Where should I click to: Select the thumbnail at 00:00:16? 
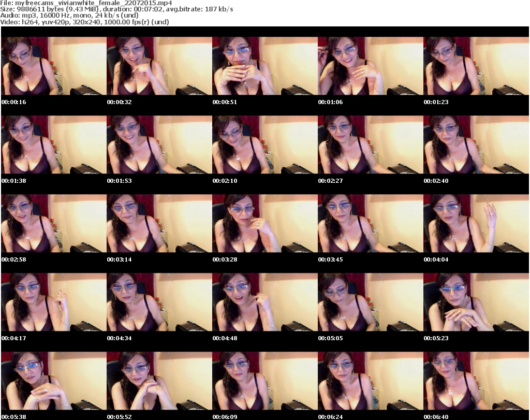(x=54, y=66)
